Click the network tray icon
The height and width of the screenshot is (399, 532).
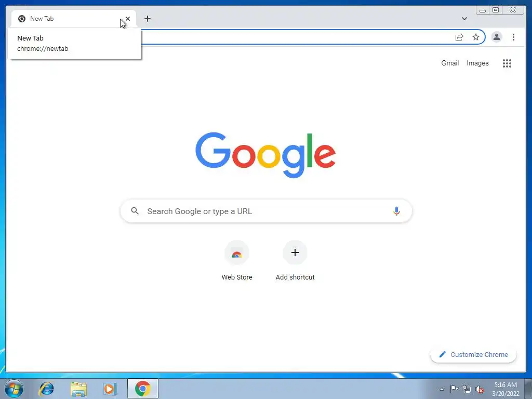pyautogui.click(x=467, y=389)
